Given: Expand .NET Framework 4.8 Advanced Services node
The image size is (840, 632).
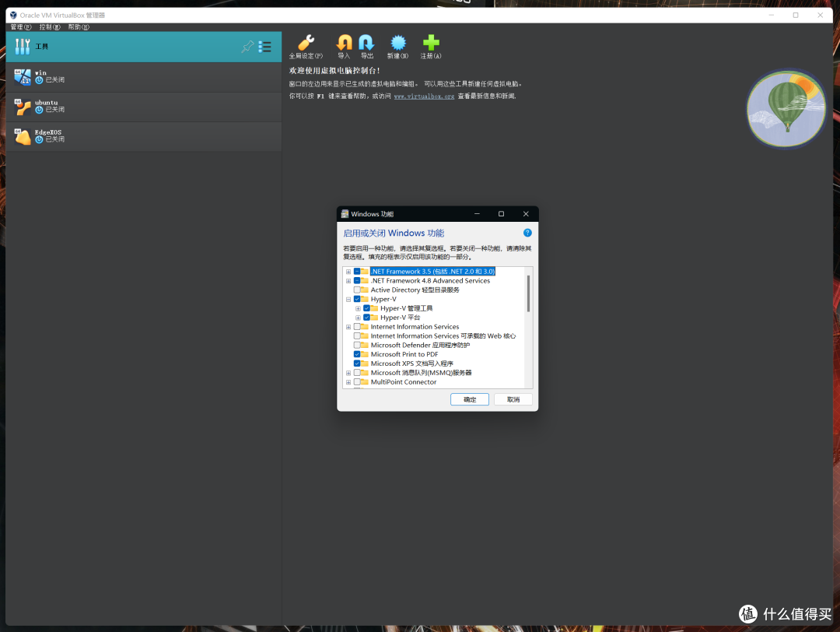Looking at the screenshot, I should click(348, 281).
